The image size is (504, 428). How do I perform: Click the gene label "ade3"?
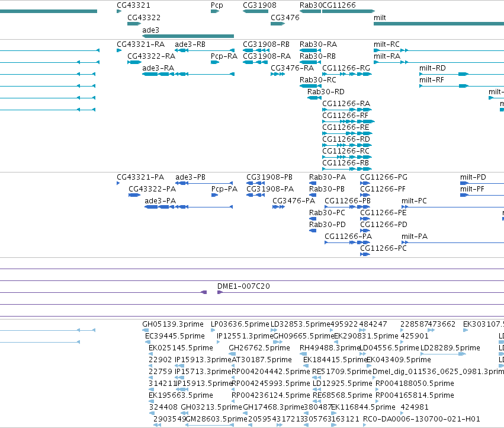point(151,30)
